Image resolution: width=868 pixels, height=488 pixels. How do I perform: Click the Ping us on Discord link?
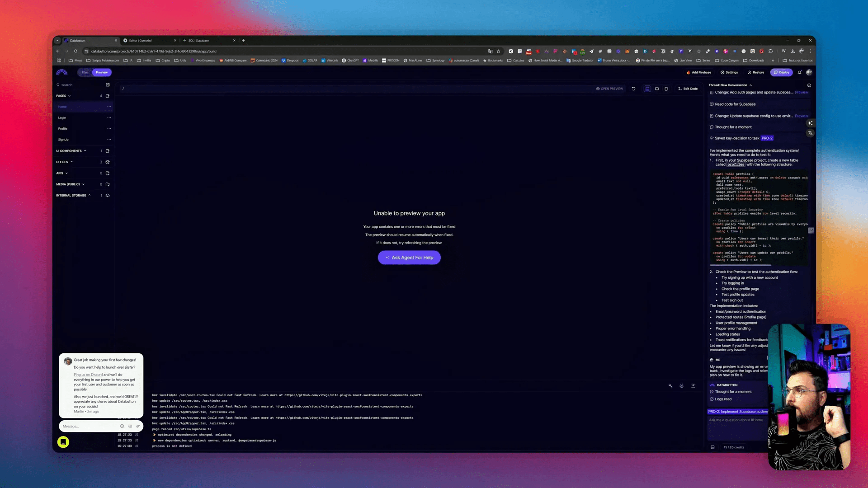[88, 375]
